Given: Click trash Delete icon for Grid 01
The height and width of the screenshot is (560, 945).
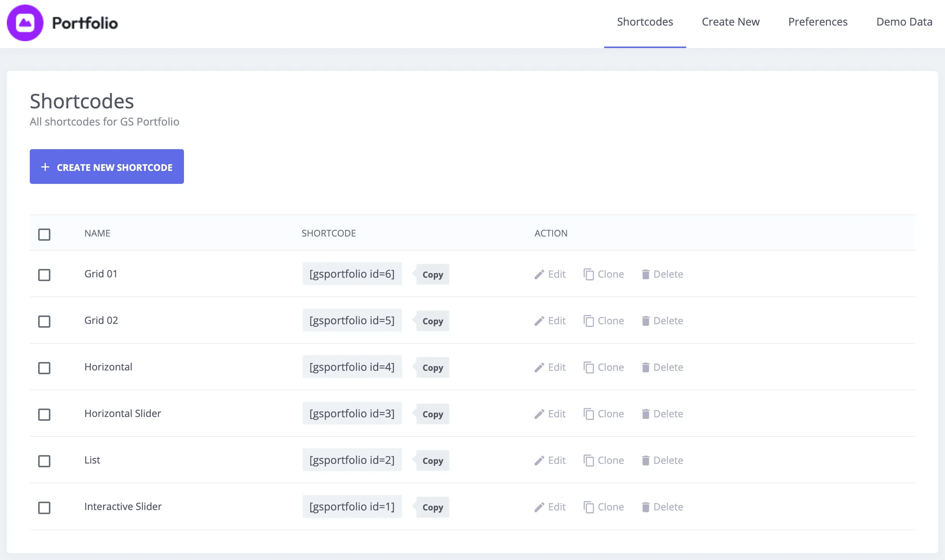Looking at the screenshot, I should coord(645,274).
